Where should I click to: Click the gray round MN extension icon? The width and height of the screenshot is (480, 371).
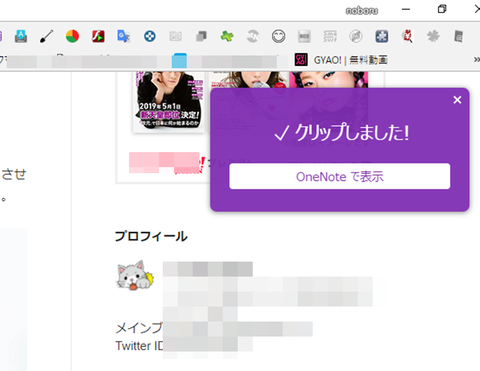pos(253,36)
